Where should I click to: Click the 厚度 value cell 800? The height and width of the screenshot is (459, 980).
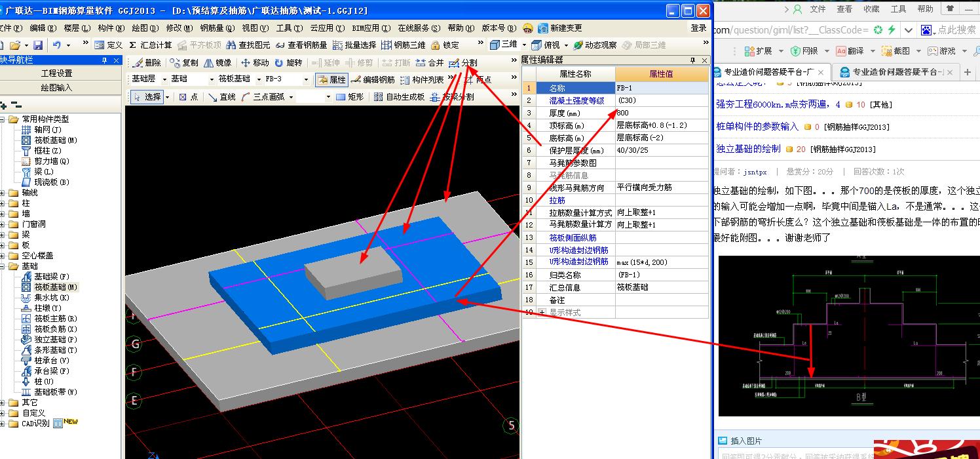662,113
